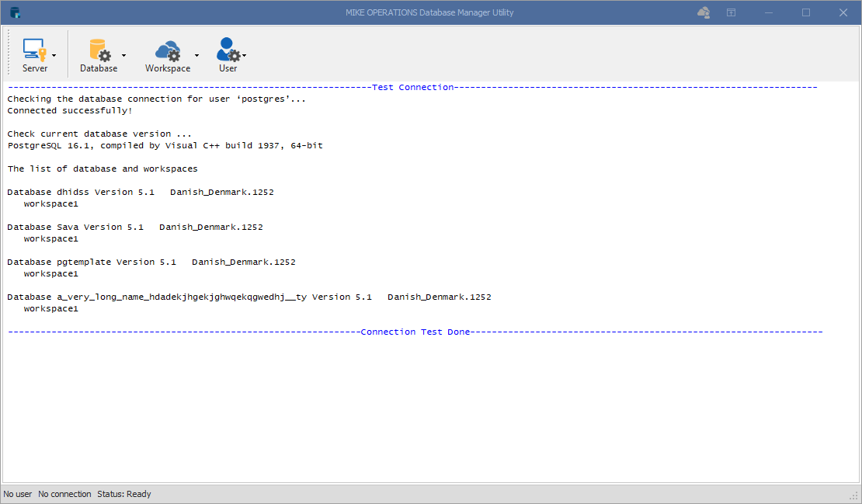Click the Workspace cloud gear icon

(168, 51)
